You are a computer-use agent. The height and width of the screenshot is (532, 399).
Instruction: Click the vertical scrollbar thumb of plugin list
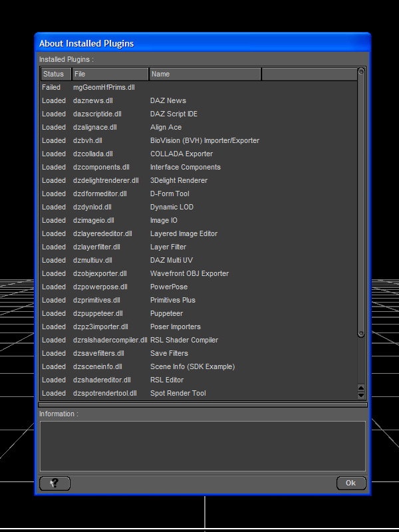[x=361, y=203]
